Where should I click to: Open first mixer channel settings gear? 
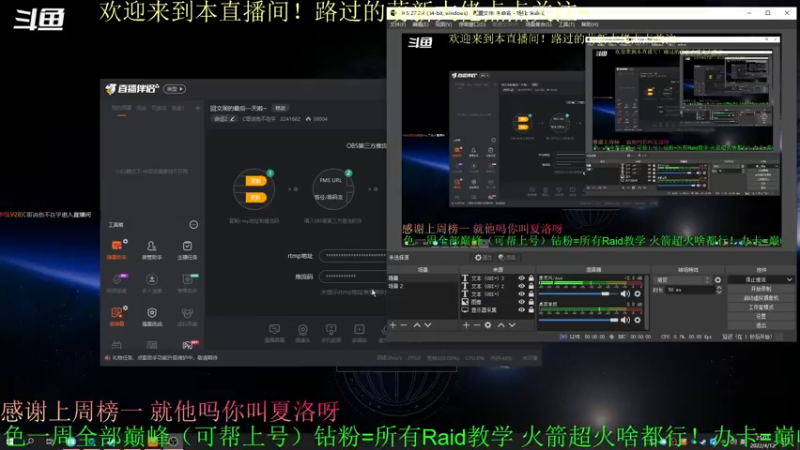637,294
